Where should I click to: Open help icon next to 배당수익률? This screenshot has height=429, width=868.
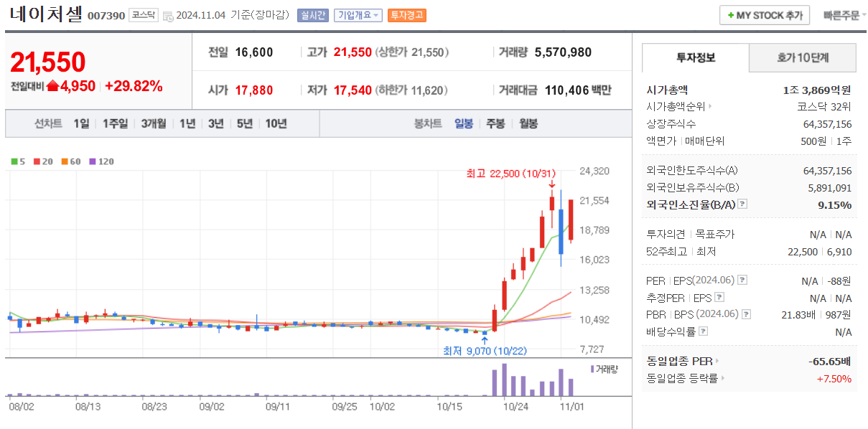704,331
